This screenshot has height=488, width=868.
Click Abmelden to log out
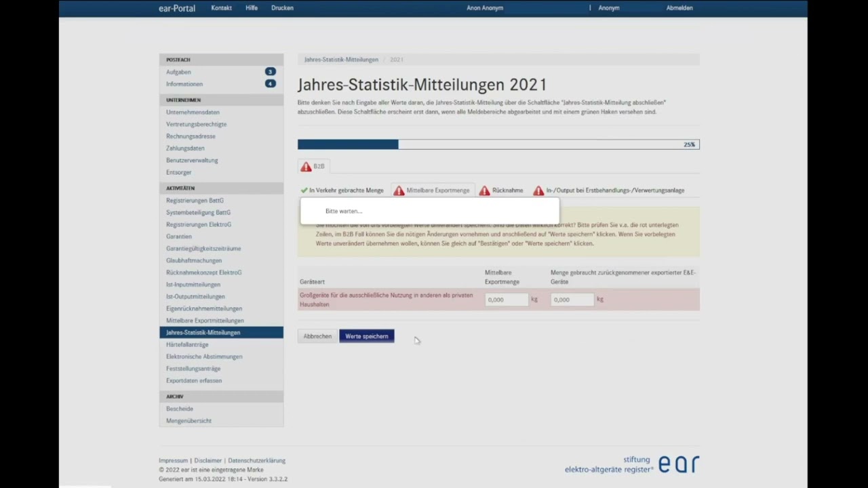[x=679, y=8]
